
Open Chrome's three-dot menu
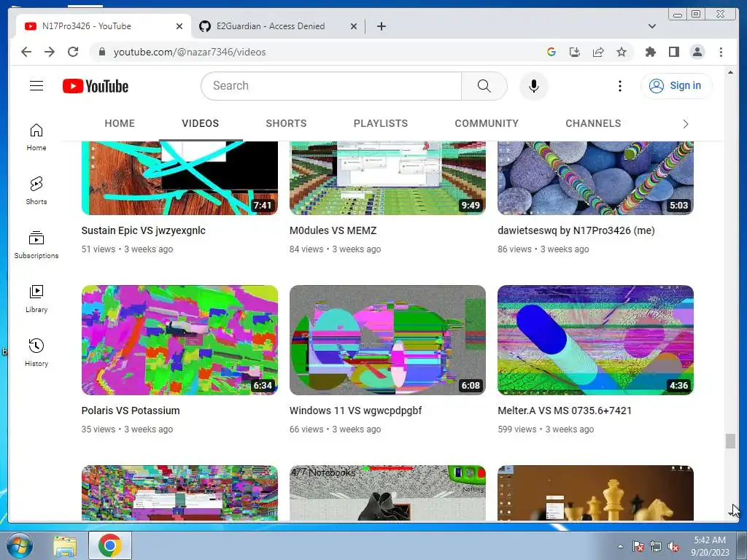721,52
